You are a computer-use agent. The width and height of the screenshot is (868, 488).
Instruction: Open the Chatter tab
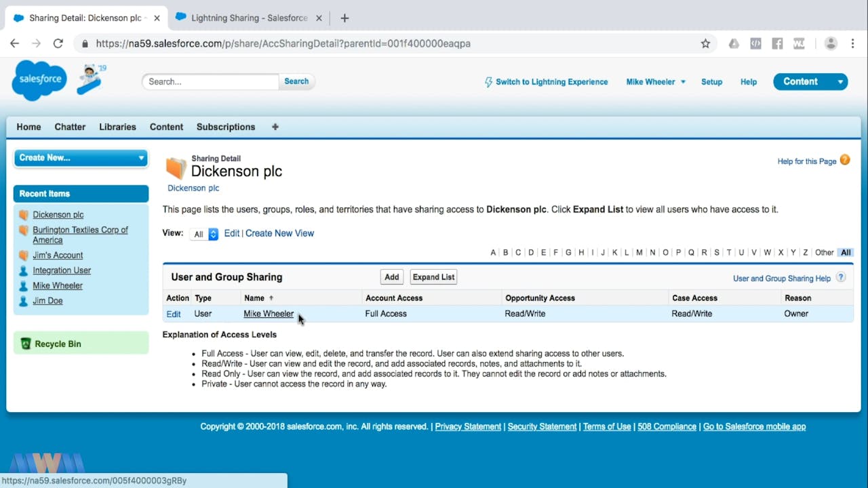coord(70,127)
